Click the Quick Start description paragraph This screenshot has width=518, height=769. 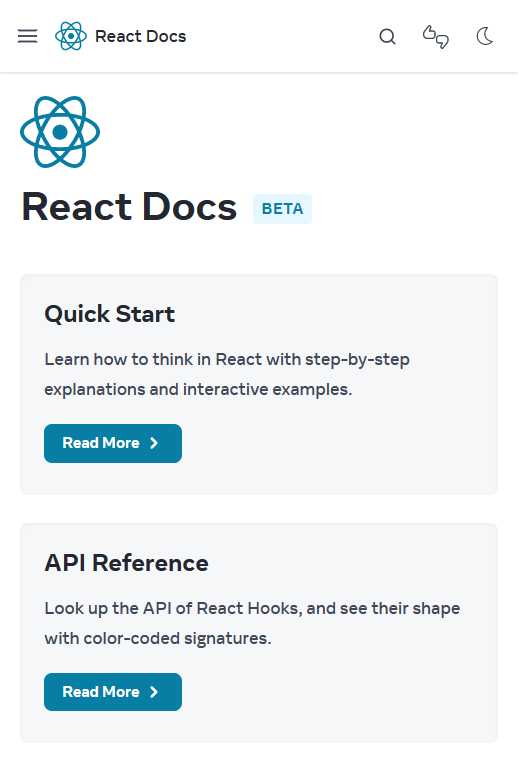coord(227,374)
